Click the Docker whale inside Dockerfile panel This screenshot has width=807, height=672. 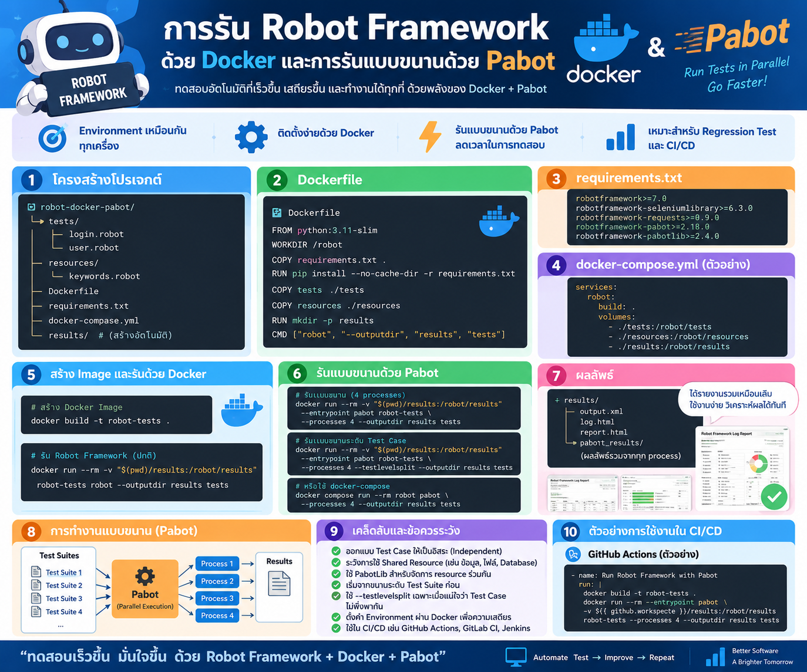[499, 222]
